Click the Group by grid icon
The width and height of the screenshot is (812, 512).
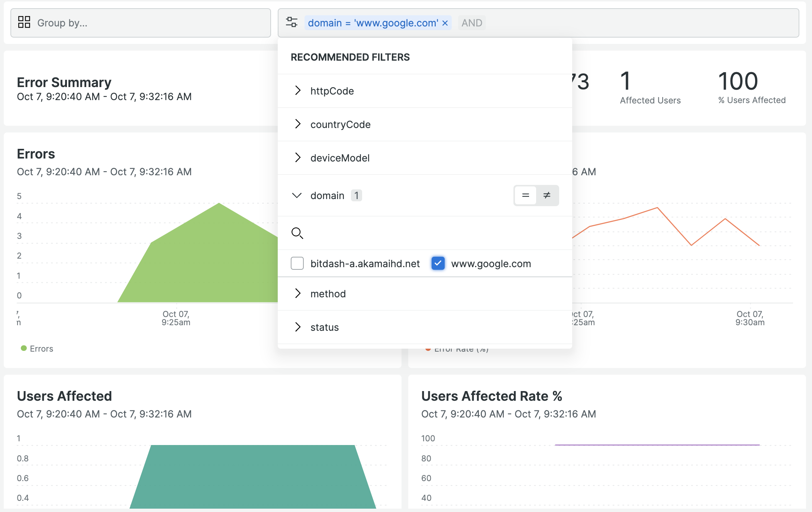coord(24,22)
